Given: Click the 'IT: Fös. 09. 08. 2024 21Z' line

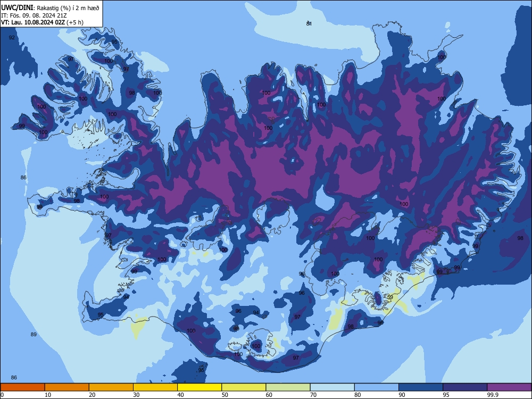Looking at the screenshot, I should [x=34, y=15].
